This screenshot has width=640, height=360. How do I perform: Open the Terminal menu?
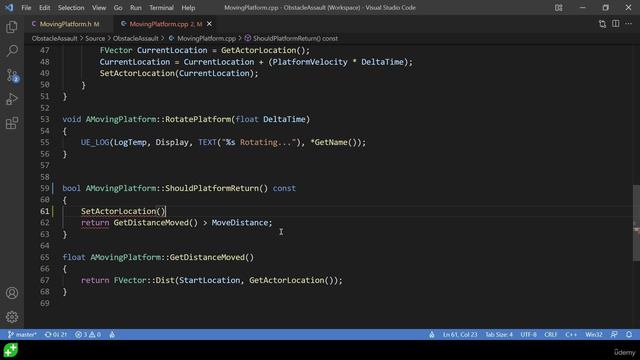[161, 8]
